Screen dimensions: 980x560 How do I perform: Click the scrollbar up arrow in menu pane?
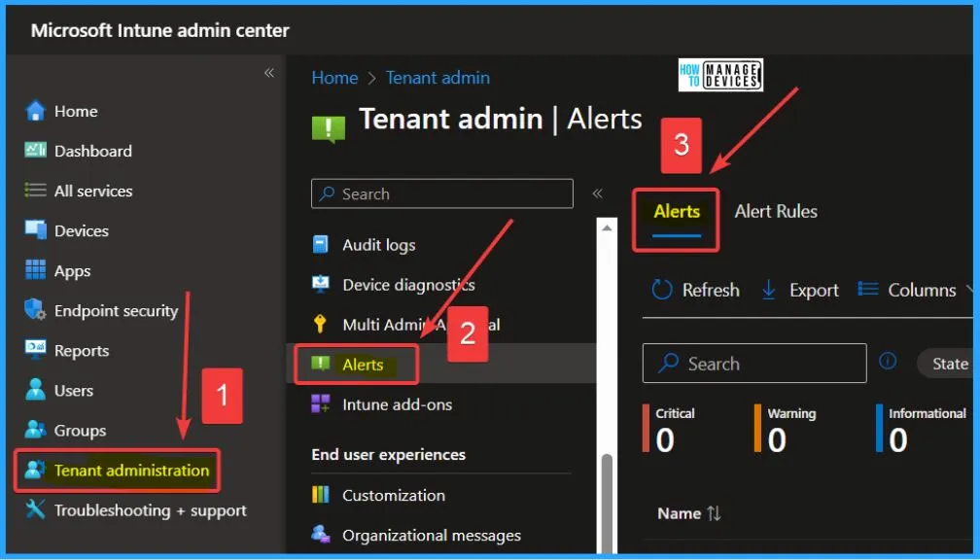607,228
